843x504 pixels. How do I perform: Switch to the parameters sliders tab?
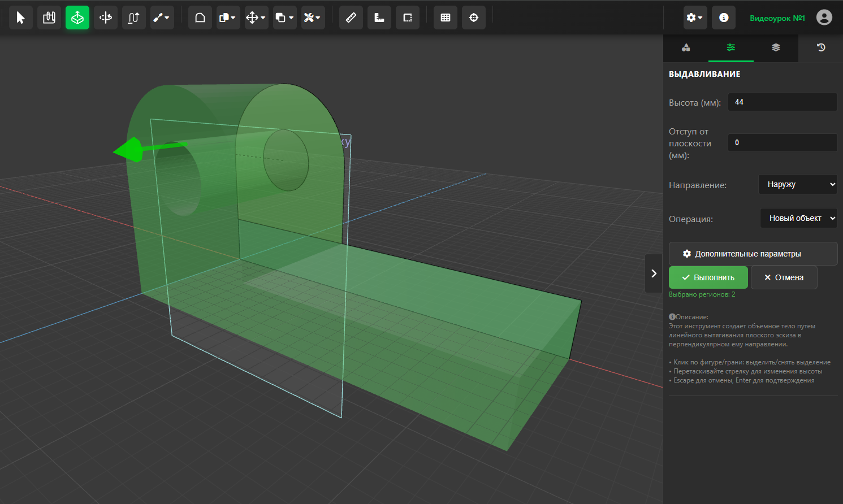[731, 47]
